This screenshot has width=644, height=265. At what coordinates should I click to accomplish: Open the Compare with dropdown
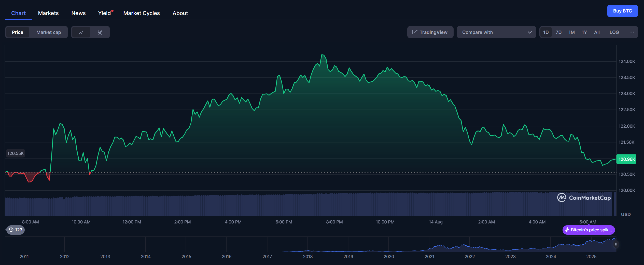point(496,32)
